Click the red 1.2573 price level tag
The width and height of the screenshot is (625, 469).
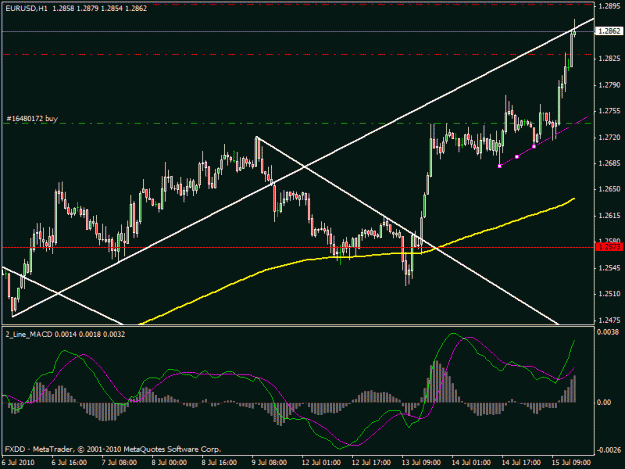609,247
